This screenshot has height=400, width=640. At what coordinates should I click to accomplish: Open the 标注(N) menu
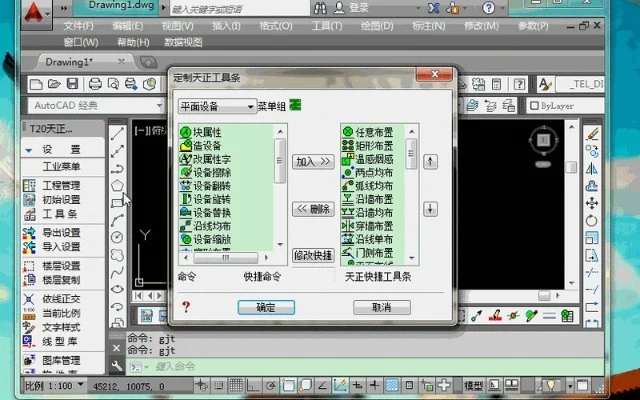tap(429, 26)
